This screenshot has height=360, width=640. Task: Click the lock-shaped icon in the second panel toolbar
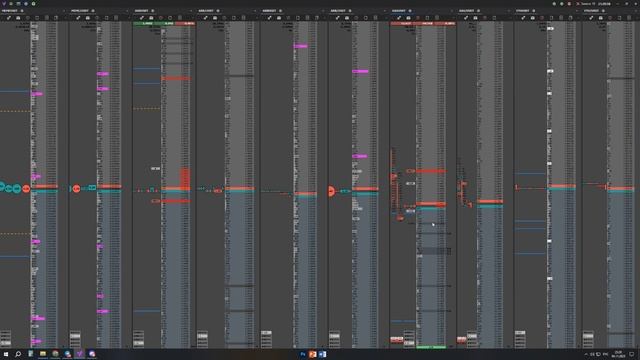click(x=87, y=18)
